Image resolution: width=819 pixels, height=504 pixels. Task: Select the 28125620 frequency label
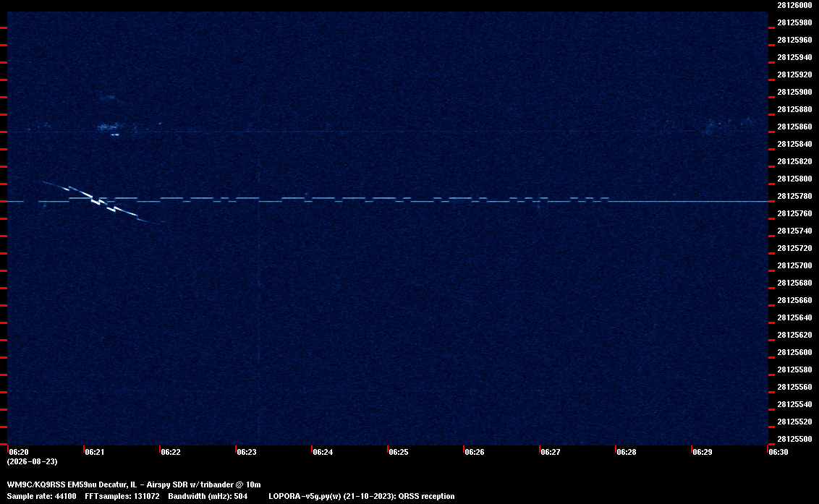click(794, 335)
